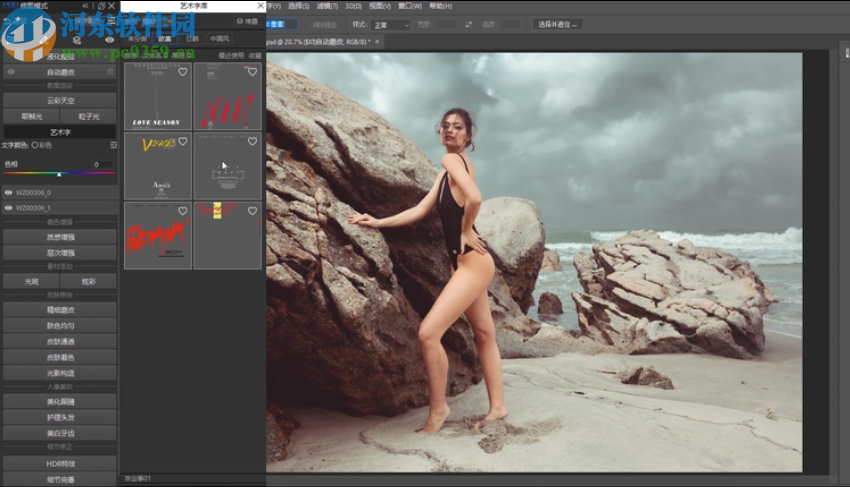The width and height of the screenshot is (850, 487).
Task: Apply the 精细磨皮 skin retouch button
Action: click(x=60, y=310)
